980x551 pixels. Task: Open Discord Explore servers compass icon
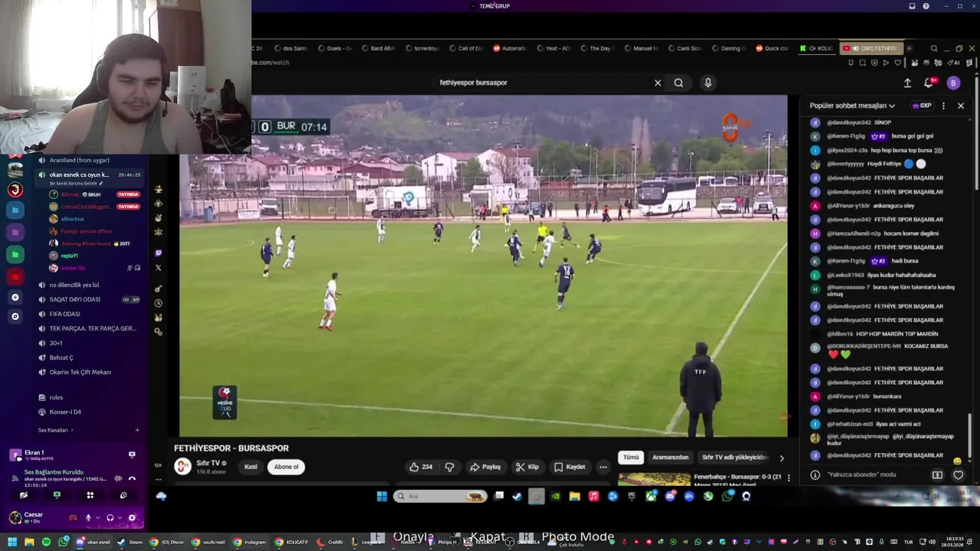(x=15, y=316)
